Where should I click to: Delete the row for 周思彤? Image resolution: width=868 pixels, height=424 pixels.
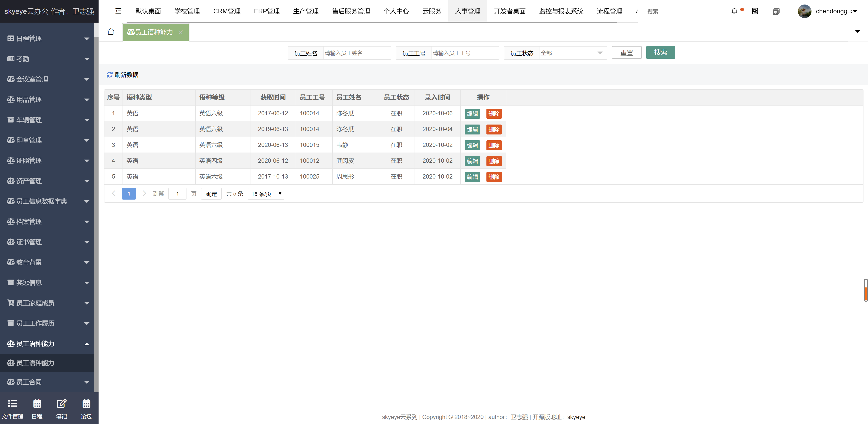click(494, 177)
